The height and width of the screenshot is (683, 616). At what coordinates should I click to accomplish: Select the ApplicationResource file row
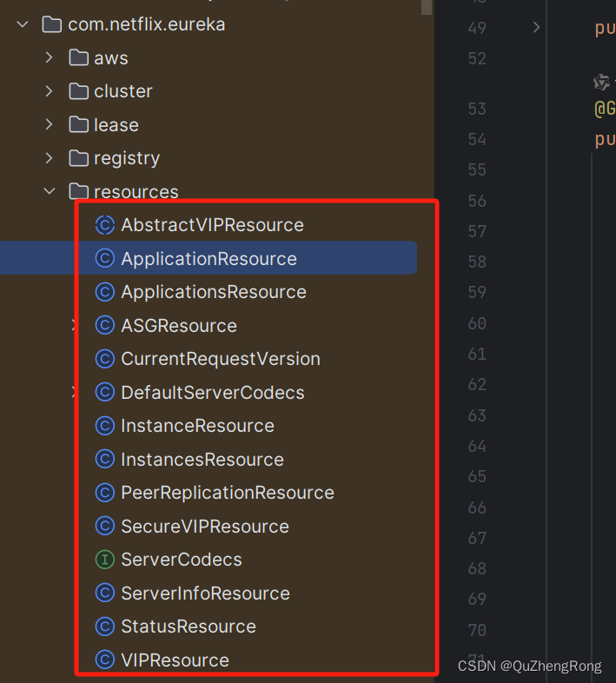pos(209,258)
